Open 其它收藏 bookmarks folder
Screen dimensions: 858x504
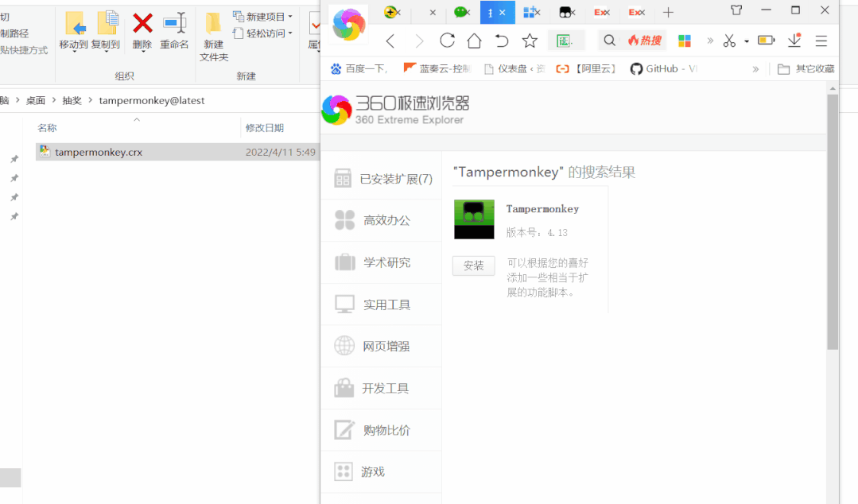[806, 69]
